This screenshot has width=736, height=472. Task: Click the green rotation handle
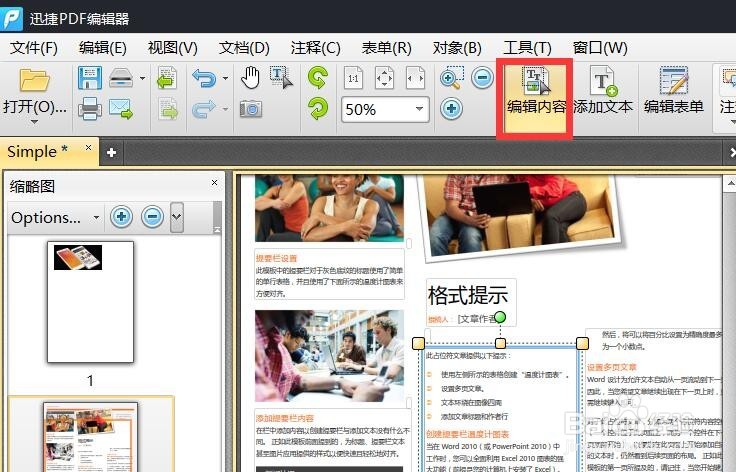500,317
